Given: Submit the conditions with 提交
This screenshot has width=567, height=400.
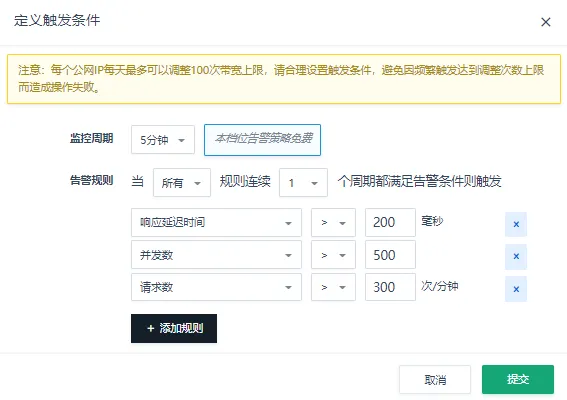Looking at the screenshot, I should 518,379.
